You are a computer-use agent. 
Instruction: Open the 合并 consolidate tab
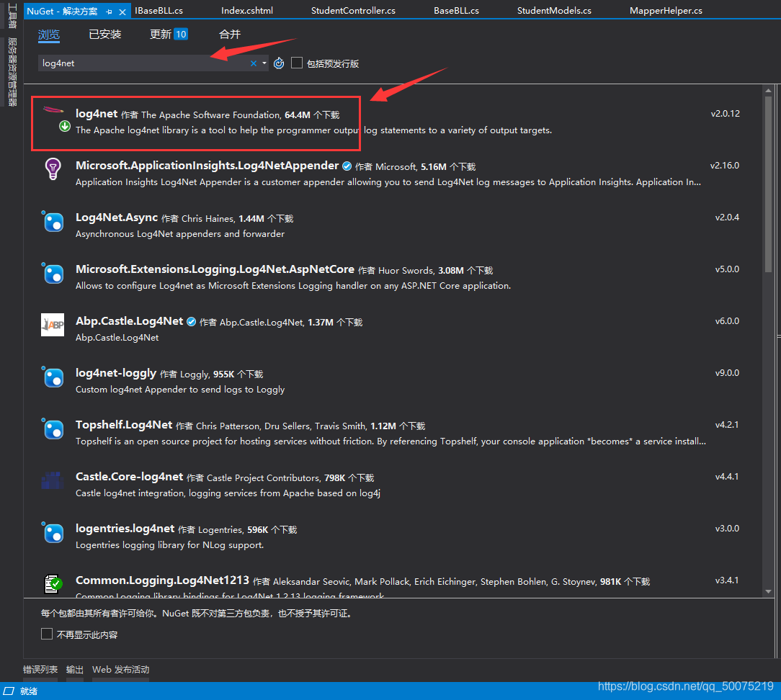(x=230, y=35)
